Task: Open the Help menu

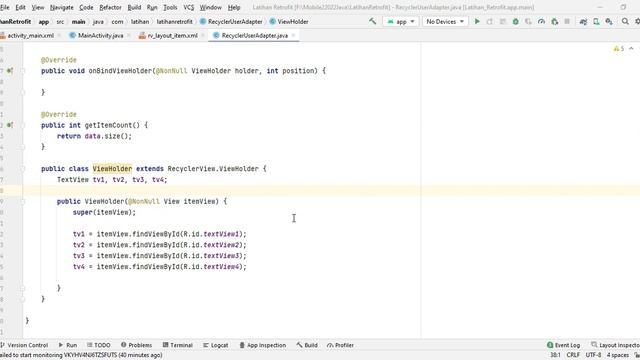Action: [x=234, y=7]
